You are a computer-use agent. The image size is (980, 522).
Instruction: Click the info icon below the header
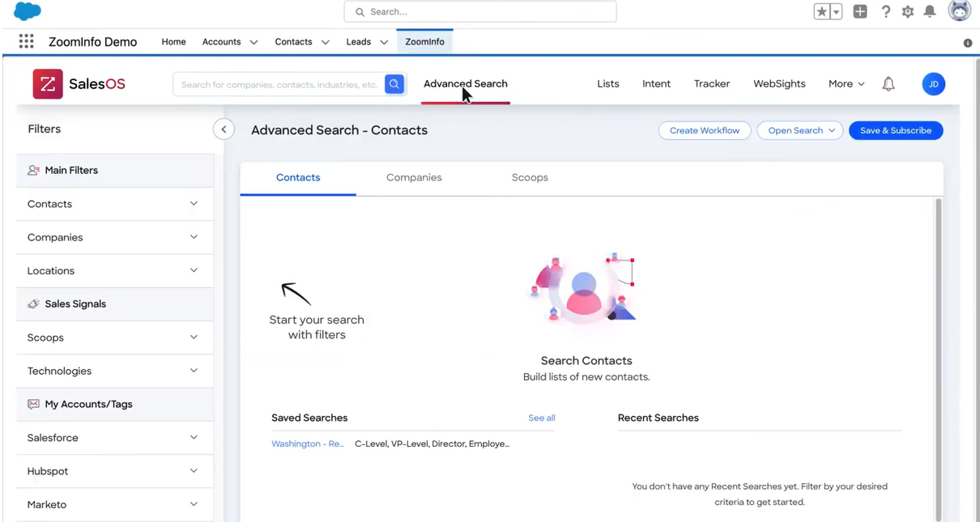pos(968,43)
